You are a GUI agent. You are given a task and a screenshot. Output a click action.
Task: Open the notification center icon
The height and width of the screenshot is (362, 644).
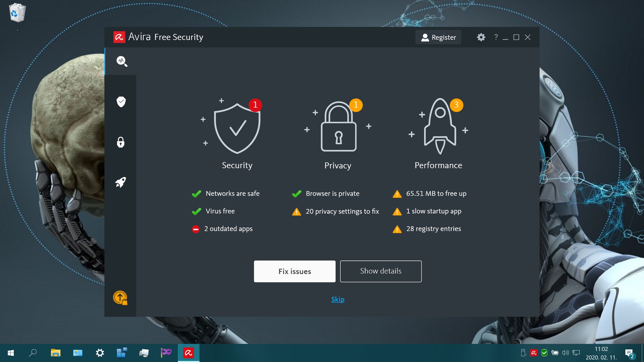point(630,353)
